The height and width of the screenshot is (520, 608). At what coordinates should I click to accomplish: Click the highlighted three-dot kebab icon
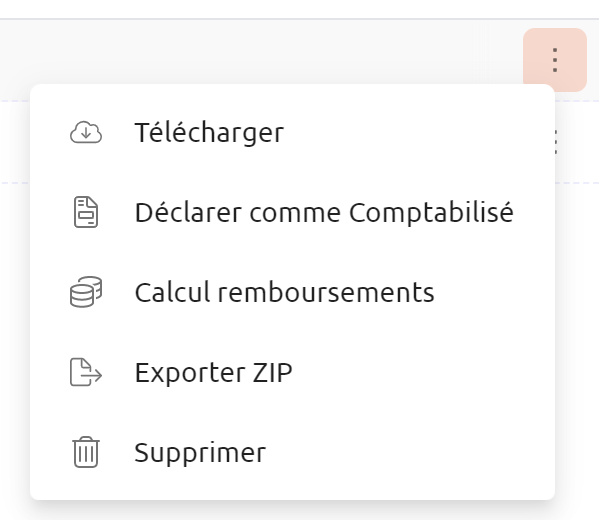click(x=555, y=60)
